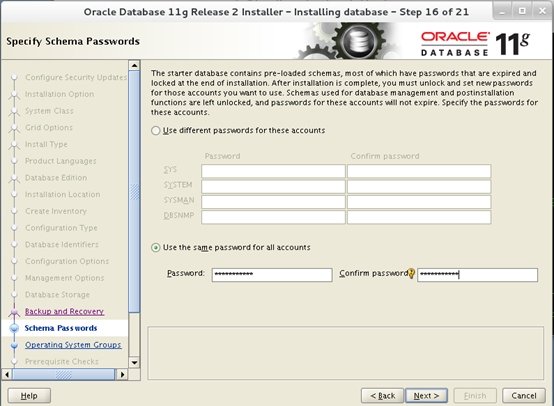Screen dimensions: 554x406
Task: Open Help for this installer step
Action: tap(29, 396)
